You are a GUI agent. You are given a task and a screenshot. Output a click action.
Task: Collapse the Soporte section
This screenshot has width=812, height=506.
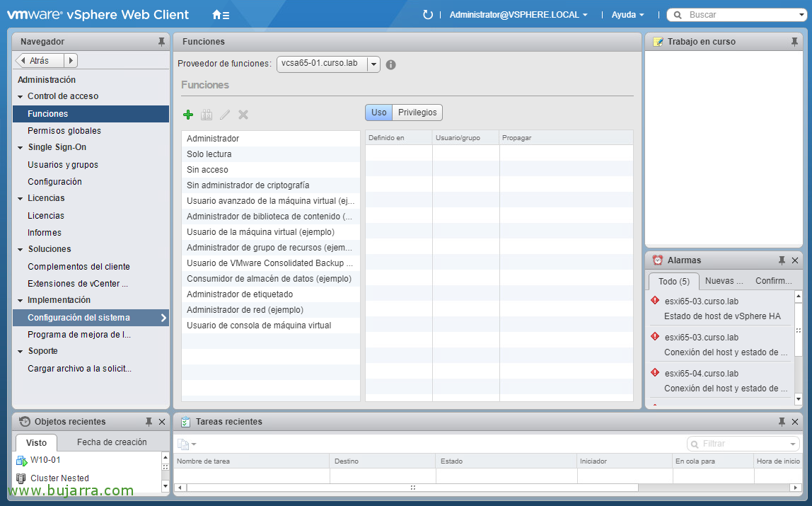[21, 351]
